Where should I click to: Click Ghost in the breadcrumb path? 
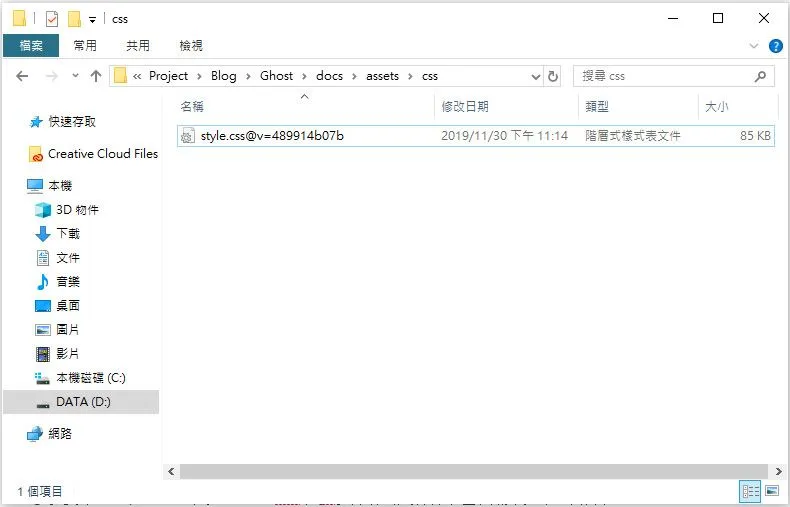pyautogui.click(x=277, y=76)
